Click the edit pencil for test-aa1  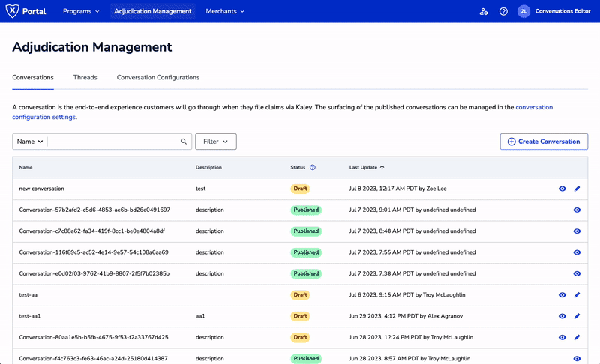pyautogui.click(x=577, y=316)
